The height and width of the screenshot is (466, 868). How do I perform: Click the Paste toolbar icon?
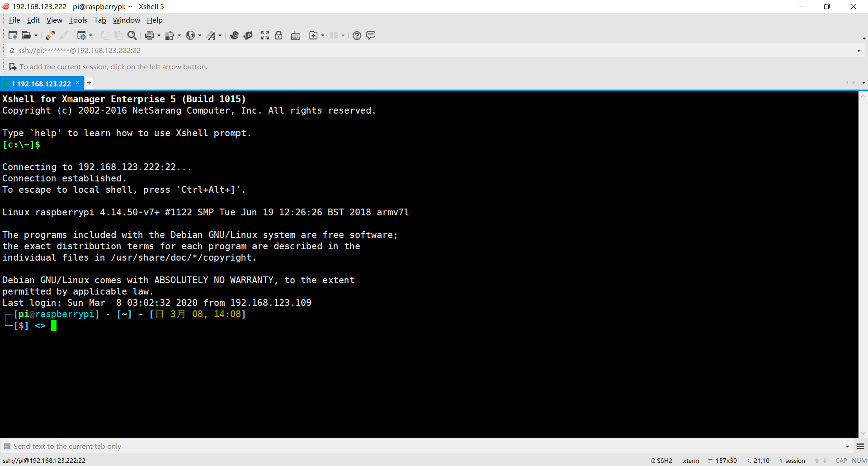tap(118, 35)
